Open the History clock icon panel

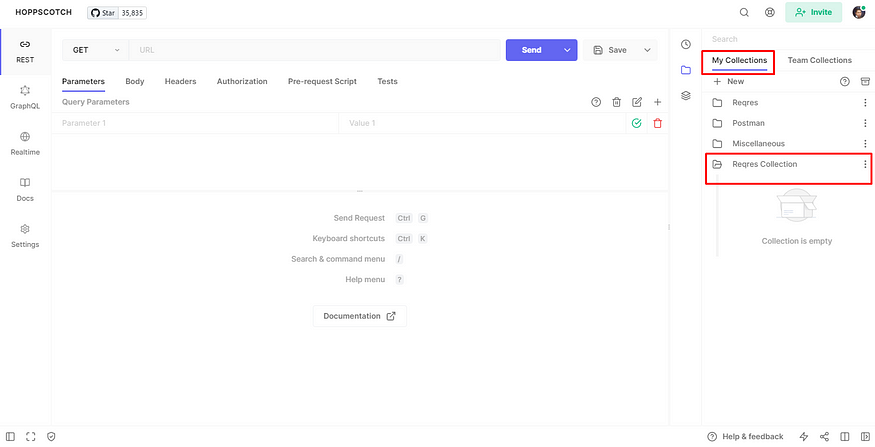pyautogui.click(x=686, y=45)
